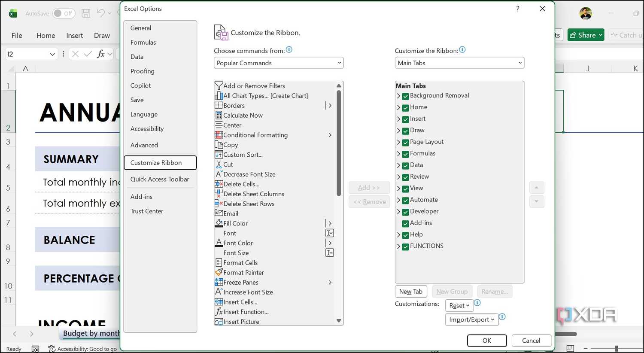Select the Format Painter command
The height and width of the screenshot is (353, 644).
pyautogui.click(x=275, y=273)
